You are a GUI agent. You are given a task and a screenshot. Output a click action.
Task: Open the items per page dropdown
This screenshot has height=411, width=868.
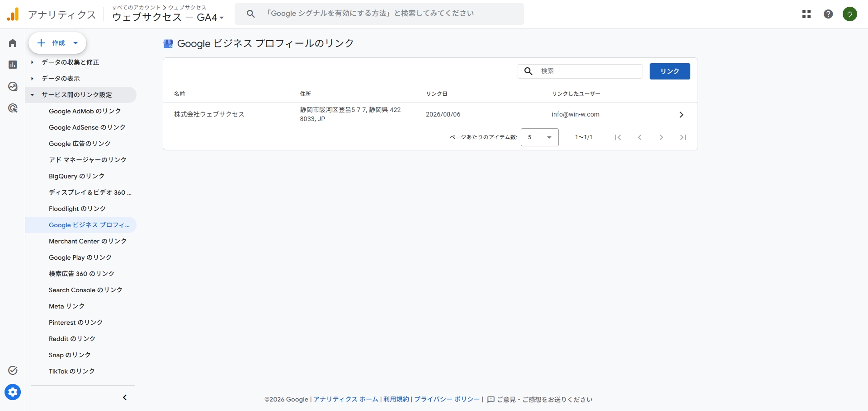(x=540, y=137)
